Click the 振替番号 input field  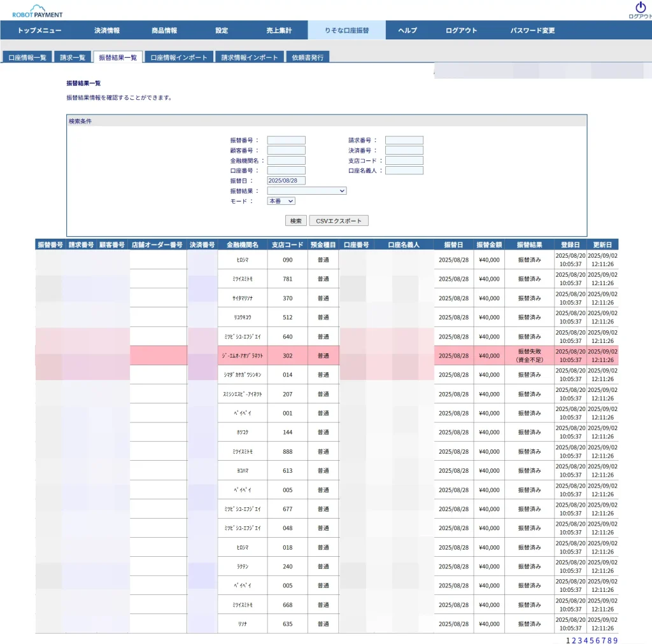286,141
